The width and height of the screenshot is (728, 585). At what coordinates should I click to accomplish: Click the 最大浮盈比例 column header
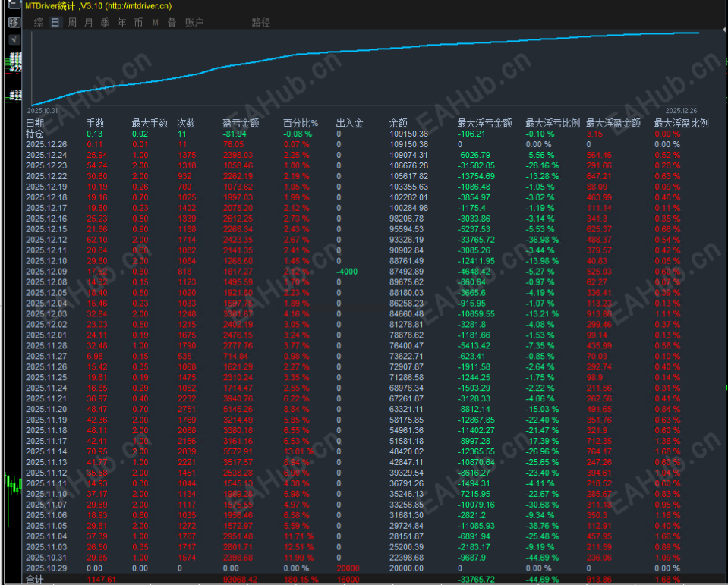(x=681, y=123)
